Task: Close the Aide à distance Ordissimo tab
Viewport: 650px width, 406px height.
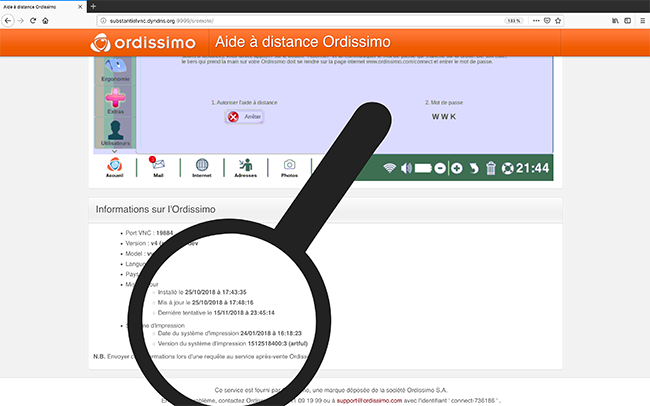Action: point(80,7)
